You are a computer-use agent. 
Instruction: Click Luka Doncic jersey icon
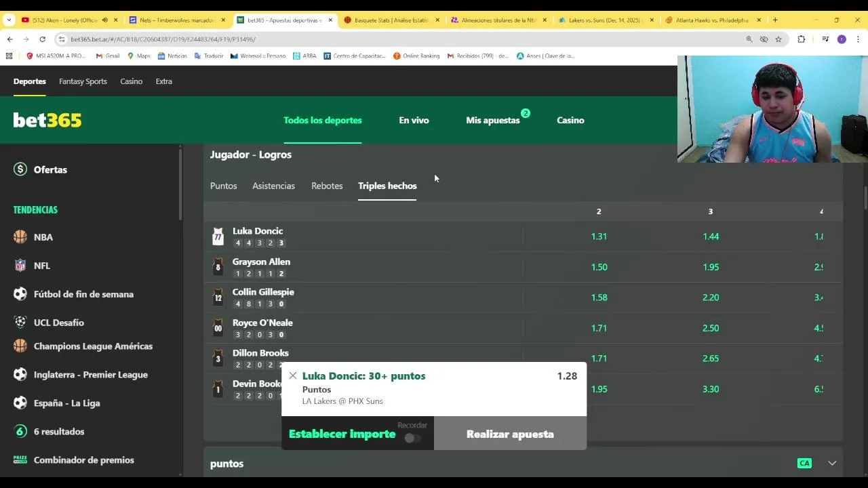coord(218,237)
